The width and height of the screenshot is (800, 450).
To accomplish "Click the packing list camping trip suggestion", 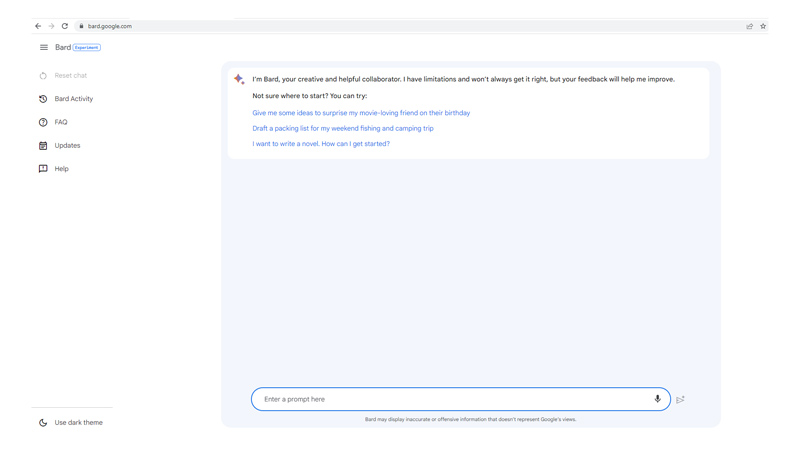I will [x=343, y=129].
